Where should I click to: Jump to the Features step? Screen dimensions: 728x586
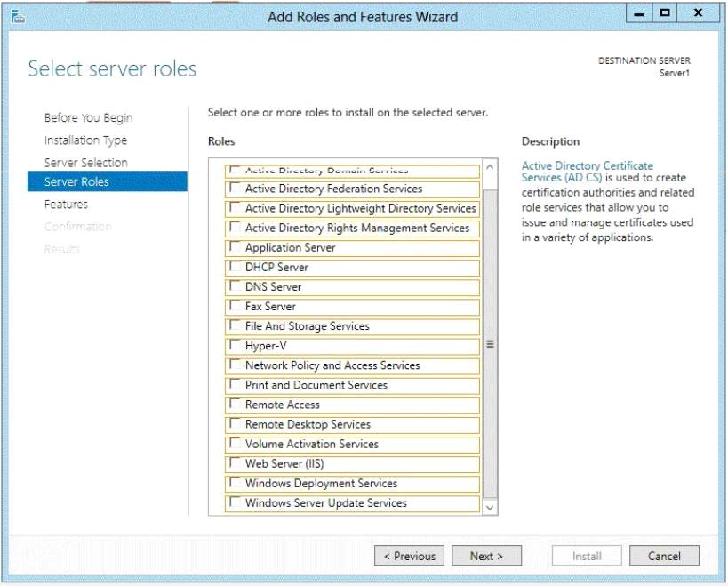pyautogui.click(x=66, y=205)
